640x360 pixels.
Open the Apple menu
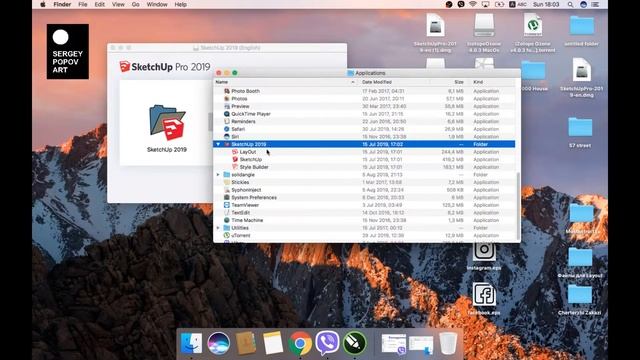pos(43,4)
